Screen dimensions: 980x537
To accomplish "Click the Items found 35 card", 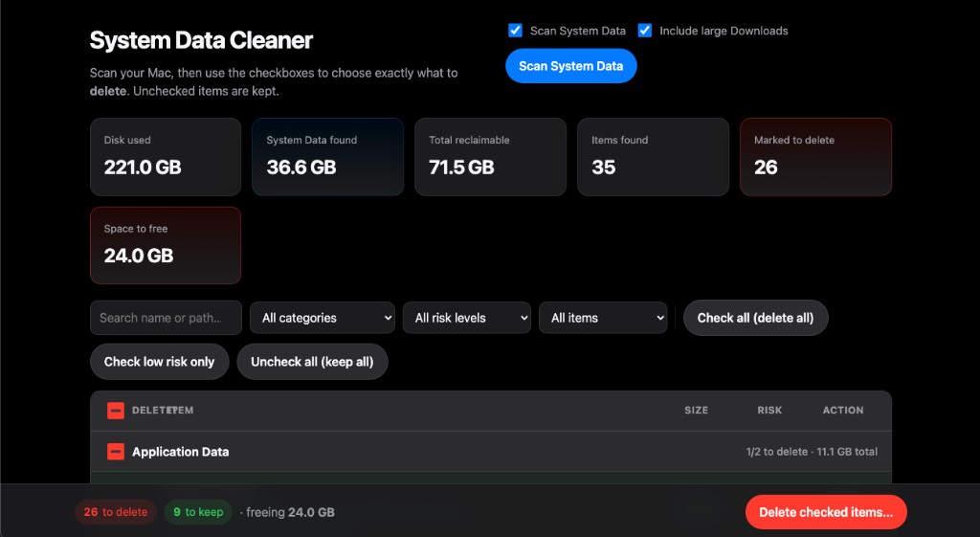I will 653,157.
